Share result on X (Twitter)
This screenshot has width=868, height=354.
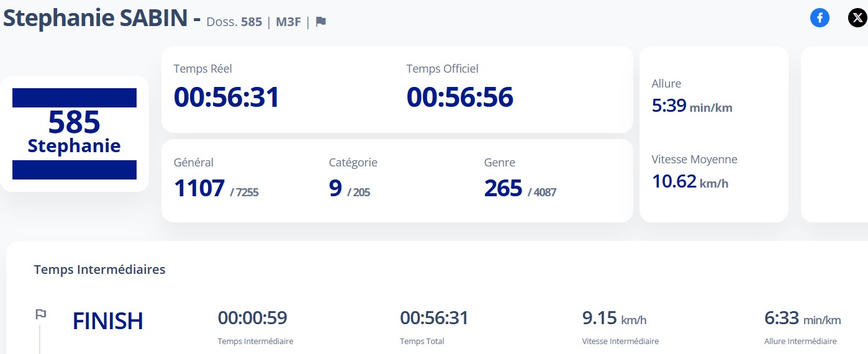(857, 18)
